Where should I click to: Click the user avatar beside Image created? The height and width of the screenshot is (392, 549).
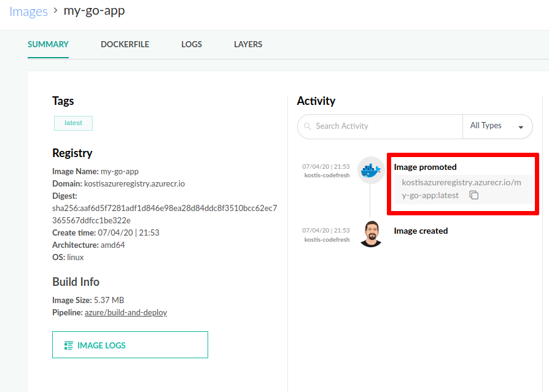click(370, 234)
